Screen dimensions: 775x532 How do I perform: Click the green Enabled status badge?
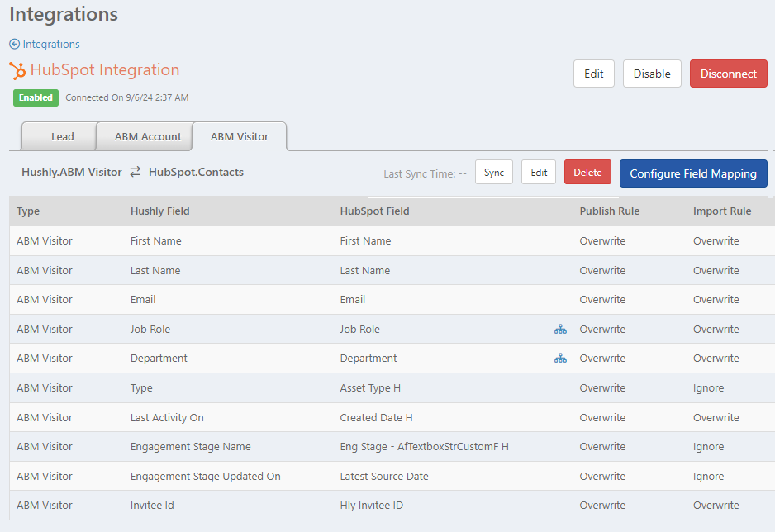pyautogui.click(x=36, y=97)
